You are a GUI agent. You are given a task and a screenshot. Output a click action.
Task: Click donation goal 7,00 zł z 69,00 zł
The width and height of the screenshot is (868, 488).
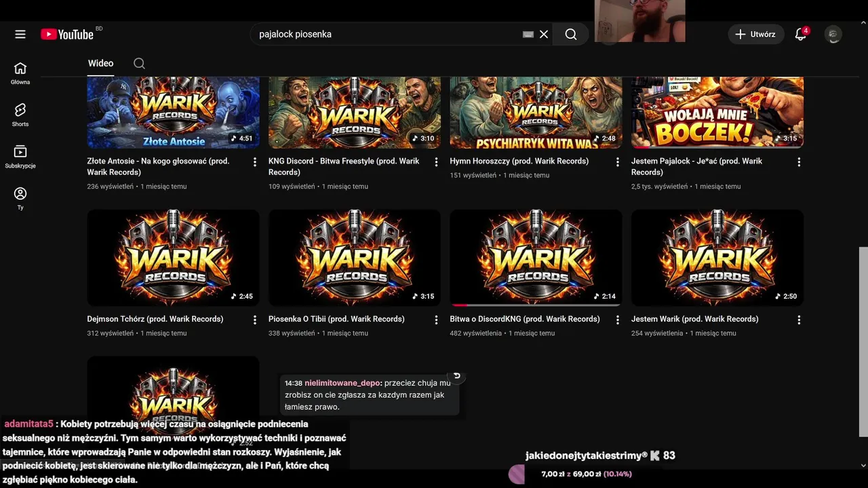pyautogui.click(x=586, y=474)
